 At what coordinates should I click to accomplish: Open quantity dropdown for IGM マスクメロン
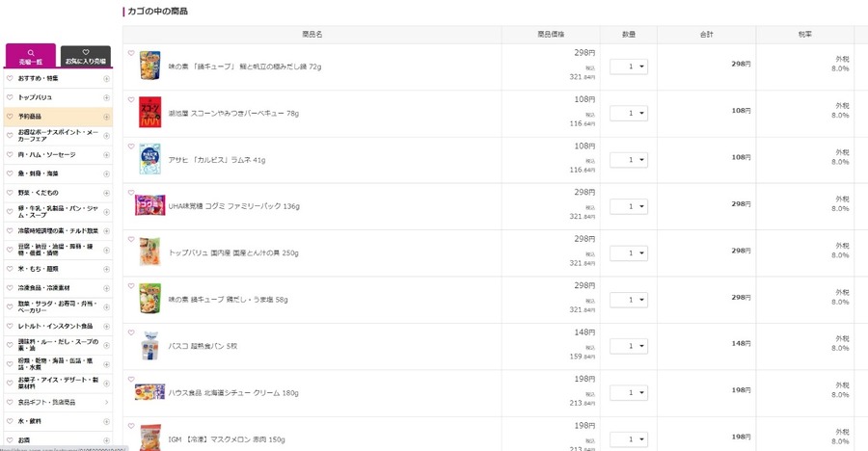pos(629,439)
